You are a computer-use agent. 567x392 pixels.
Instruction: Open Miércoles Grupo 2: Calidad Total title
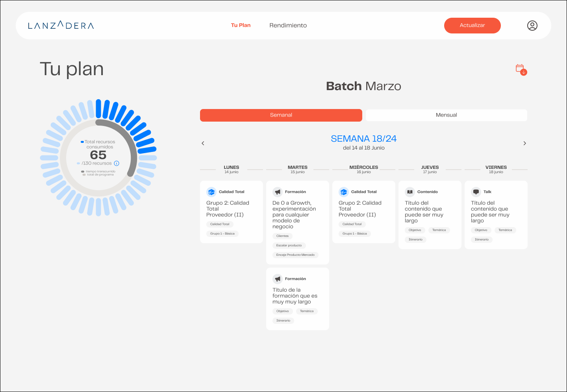pyautogui.click(x=360, y=209)
